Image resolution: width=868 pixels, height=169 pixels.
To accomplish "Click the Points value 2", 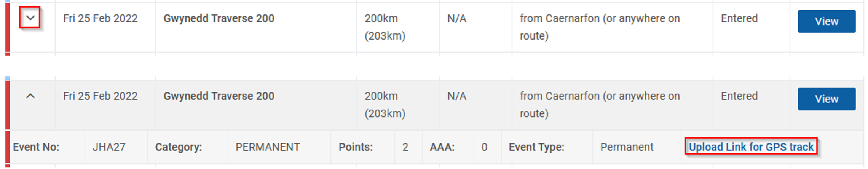I will tap(405, 147).
